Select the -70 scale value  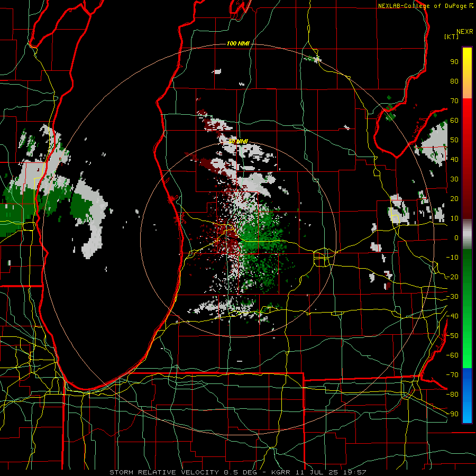(x=452, y=375)
